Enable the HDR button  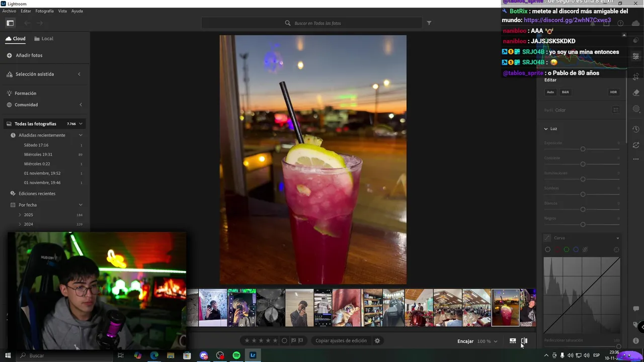(x=613, y=92)
